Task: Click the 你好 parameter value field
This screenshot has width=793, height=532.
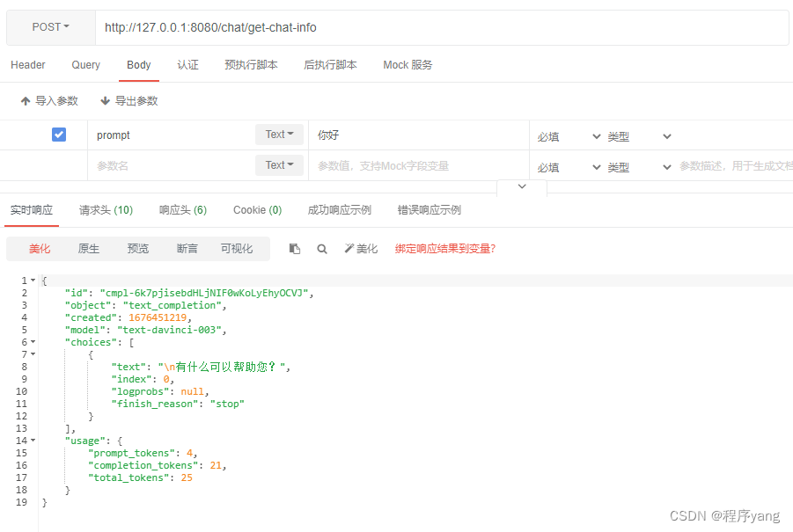Action: point(419,135)
